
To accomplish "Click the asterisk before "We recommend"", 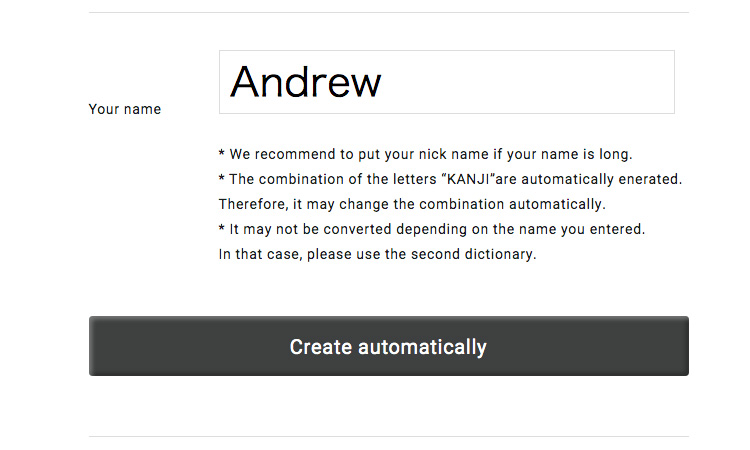I will click(221, 153).
